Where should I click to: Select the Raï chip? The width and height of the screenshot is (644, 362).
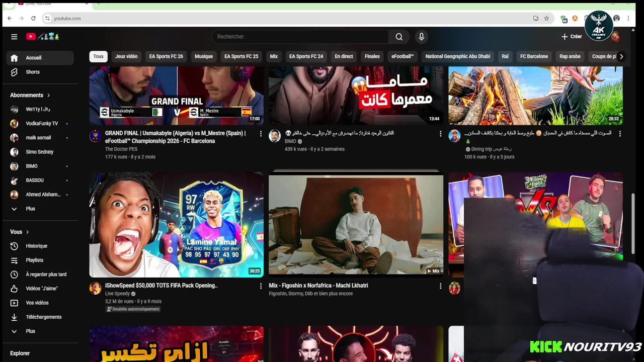[505, 56]
